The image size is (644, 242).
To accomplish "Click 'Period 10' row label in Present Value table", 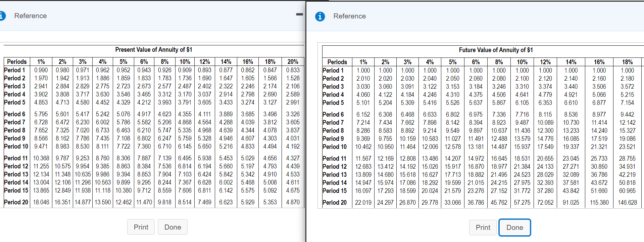I will 16,146.
